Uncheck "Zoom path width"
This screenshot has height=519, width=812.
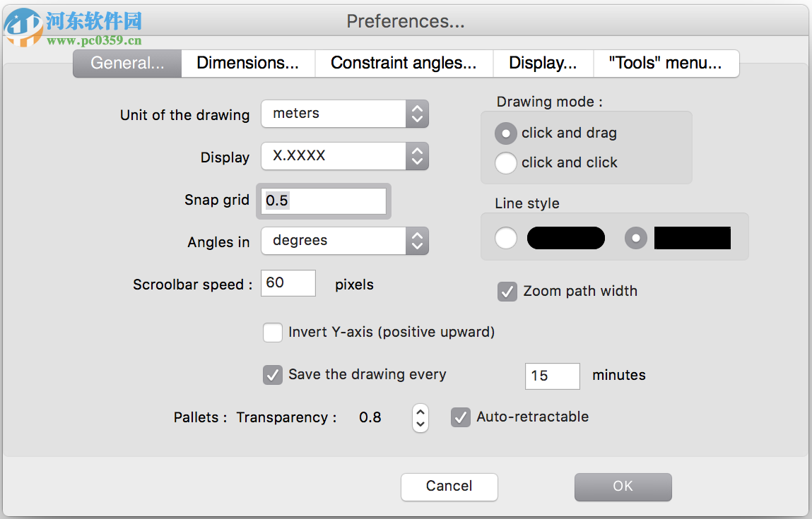click(507, 291)
